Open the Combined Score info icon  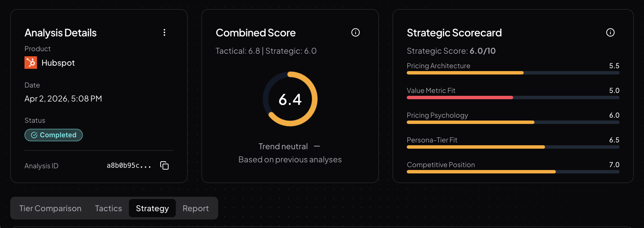(x=355, y=32)
